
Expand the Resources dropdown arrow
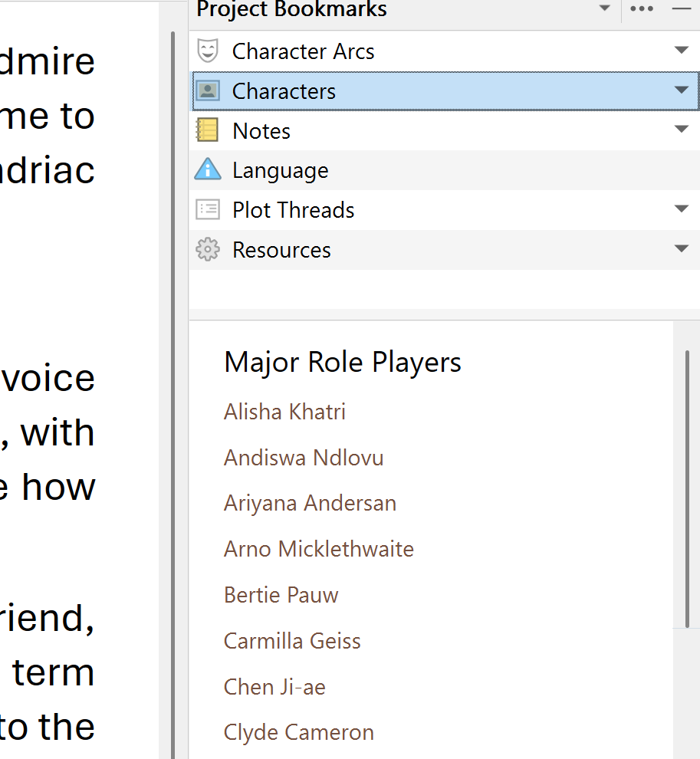(x=681, y=249)
